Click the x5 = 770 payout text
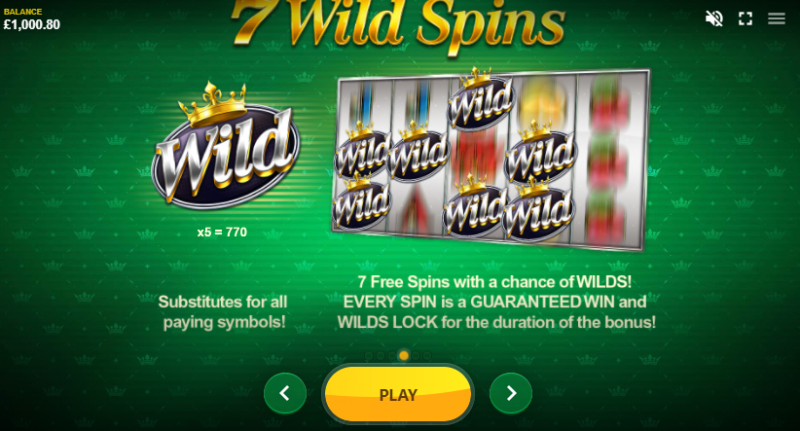This screenshot has height=431, width=800. coord(222,232)
